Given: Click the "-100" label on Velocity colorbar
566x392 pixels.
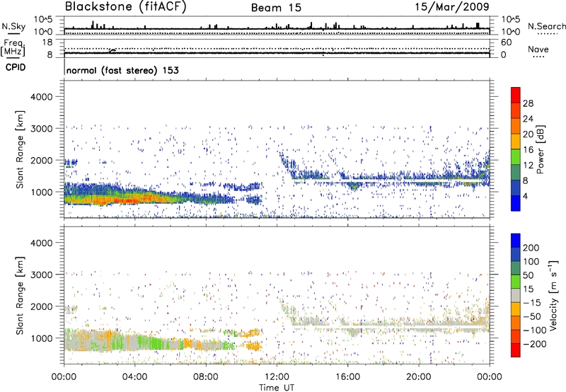Looking at the screenshot, I should pos(535,330).
